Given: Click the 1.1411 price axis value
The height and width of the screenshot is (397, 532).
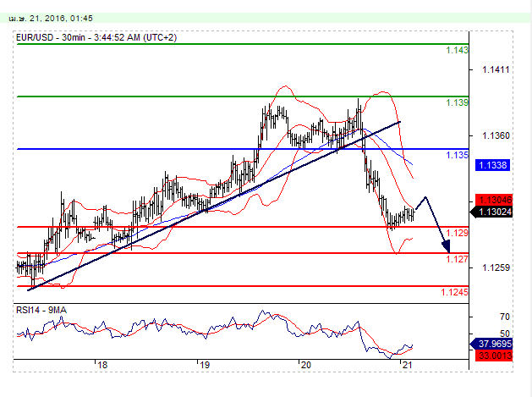Looking at the screenshot, I should click(496, 70).
